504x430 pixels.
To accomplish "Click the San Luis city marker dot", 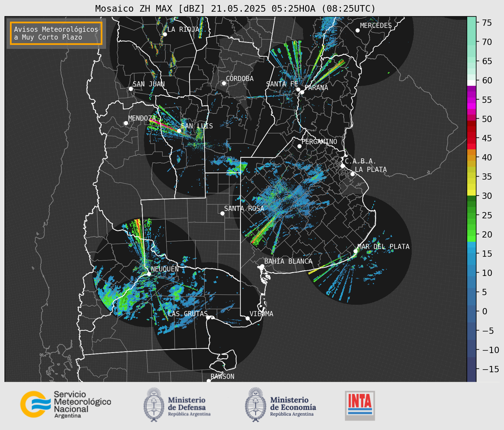I will click(179, 131).
